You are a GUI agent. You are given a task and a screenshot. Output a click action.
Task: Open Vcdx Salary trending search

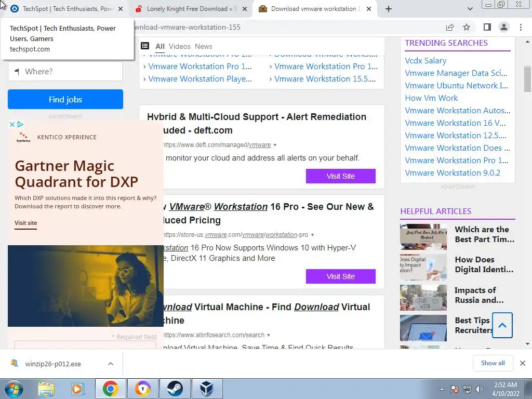pos(425,61)
